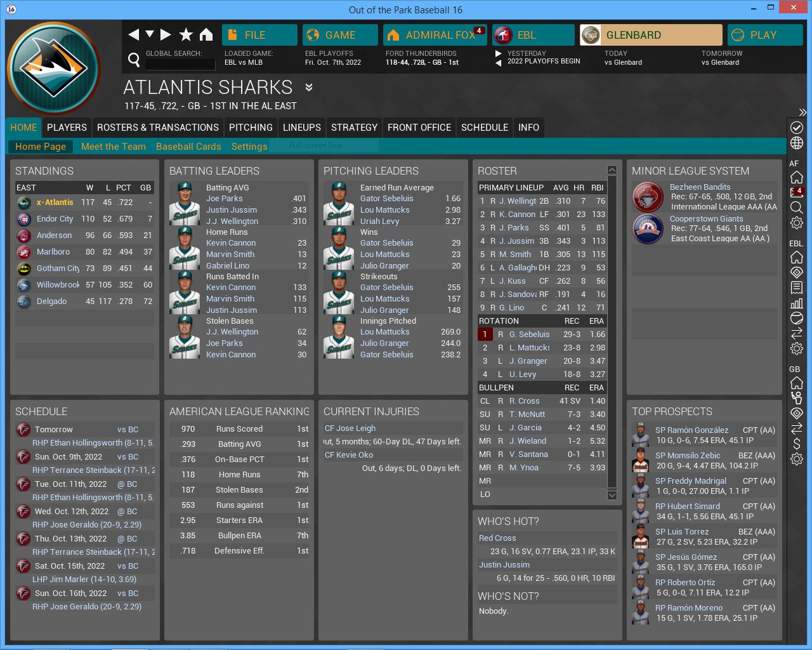Click the EBL baseball icon in sidebar
The width and height of the screenshot is (812, 650).
click(797, 318)
